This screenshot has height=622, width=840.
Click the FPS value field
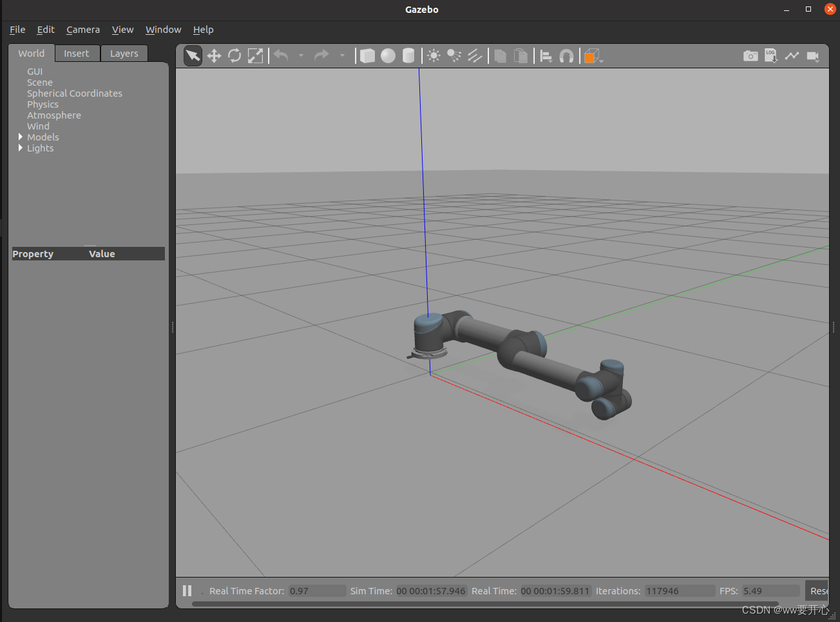[770, 591]
